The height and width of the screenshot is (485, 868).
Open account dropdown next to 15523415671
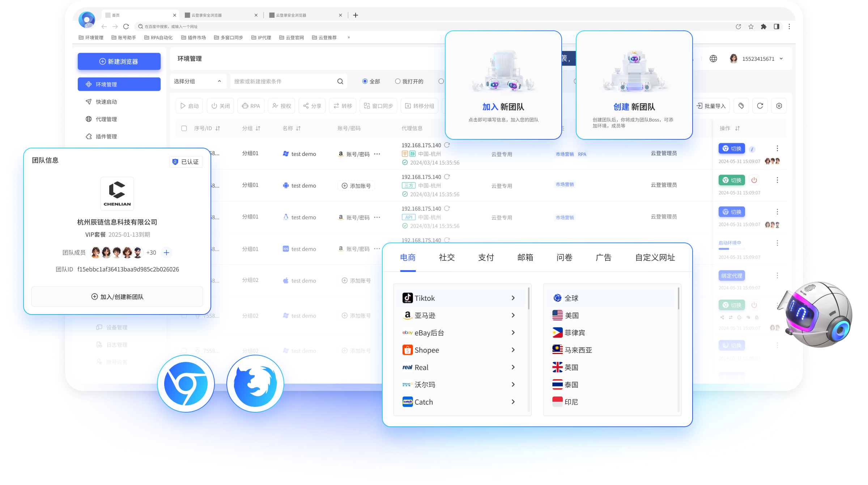point(781,59)
